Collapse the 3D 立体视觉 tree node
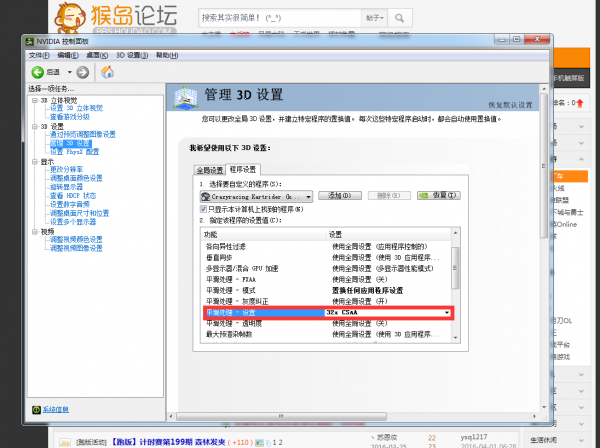 [35, 101]
